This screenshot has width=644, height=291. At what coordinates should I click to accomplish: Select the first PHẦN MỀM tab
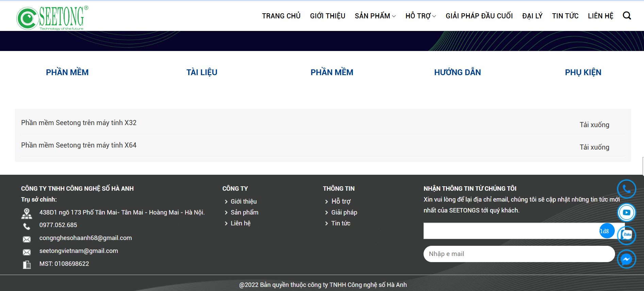(x=67, y=72)
